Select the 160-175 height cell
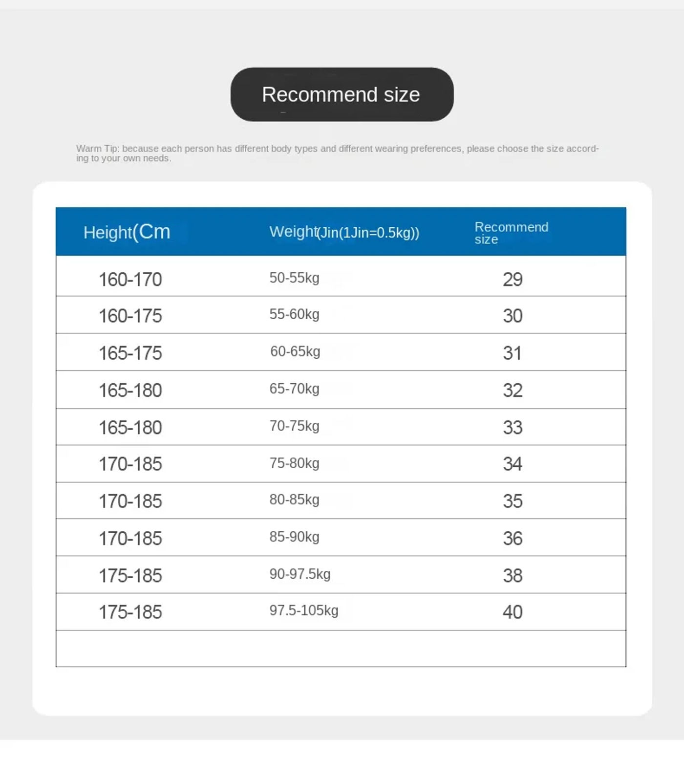The height and width of the screenshot is (784, 684). (130, 316)
